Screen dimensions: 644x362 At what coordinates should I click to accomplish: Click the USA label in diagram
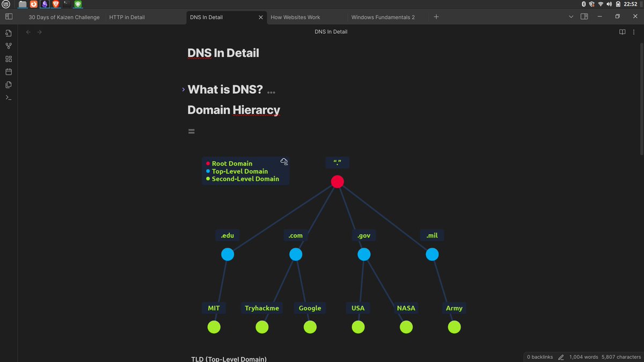(x=358, y=308)
